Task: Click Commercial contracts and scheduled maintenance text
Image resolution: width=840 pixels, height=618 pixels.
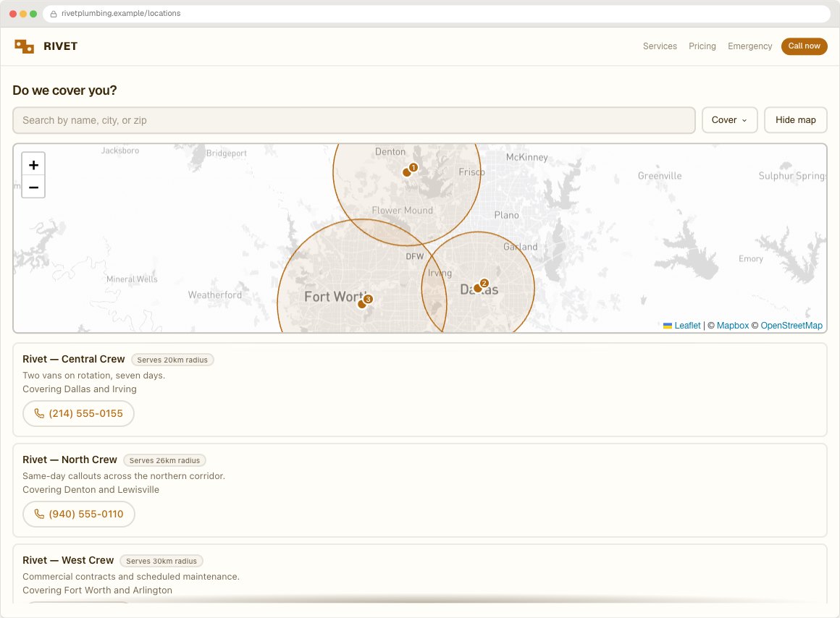Action: tap(131, 577)
